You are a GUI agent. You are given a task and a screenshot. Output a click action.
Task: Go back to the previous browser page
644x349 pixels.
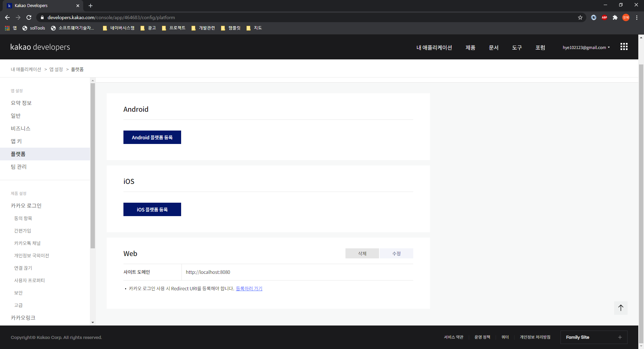[7, 17]
